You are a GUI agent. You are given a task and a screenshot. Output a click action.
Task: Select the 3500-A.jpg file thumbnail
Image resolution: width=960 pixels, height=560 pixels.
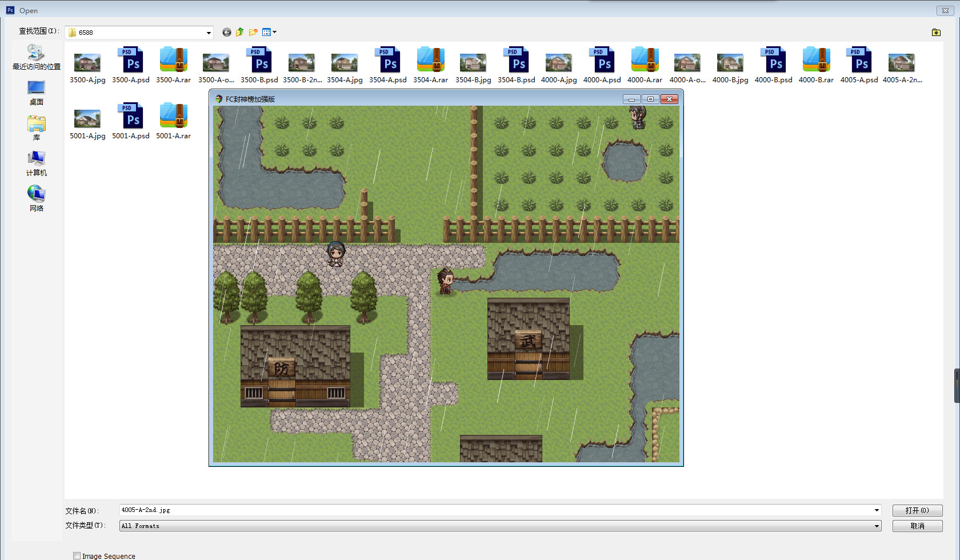click(x=87, y=62)
